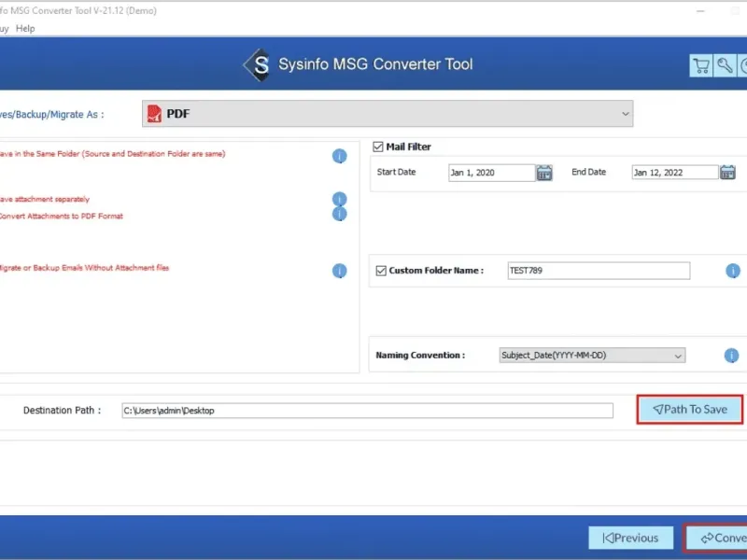Select the Save in the Same Folder option

(112, 154)
